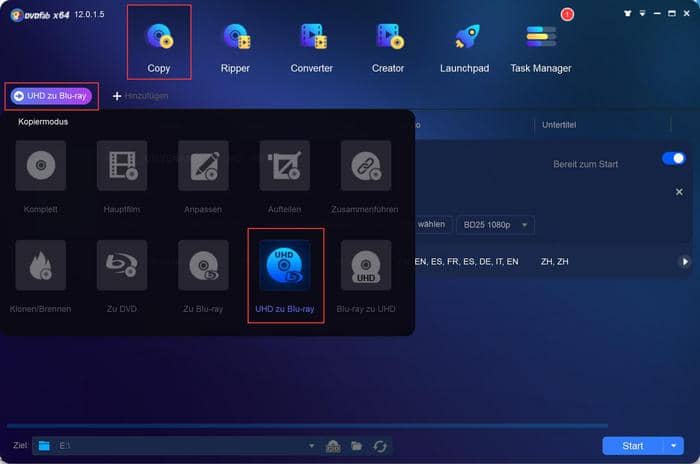Screen dimensions: 700x464
Task: Open the Creator module
Action: (x=388, y=48)
